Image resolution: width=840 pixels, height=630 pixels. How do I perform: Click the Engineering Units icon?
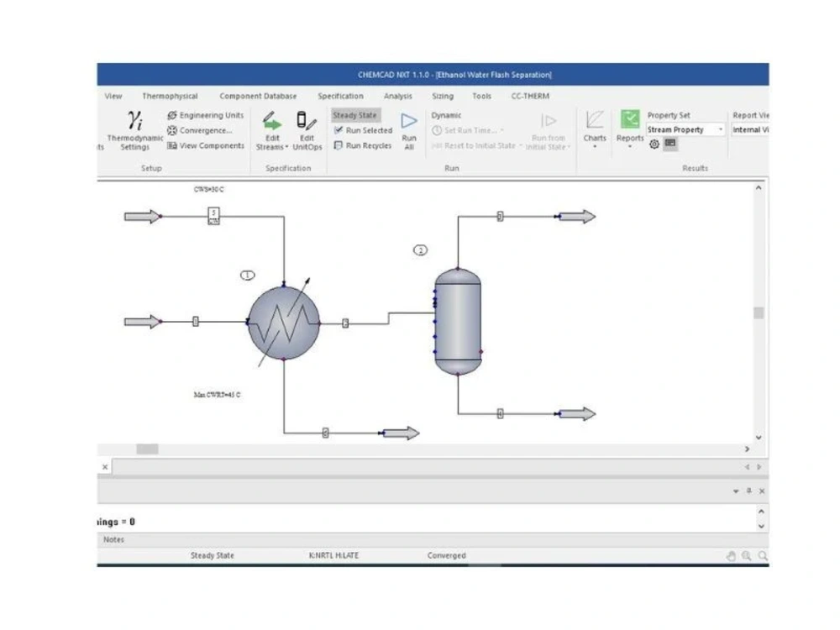(x=206, y=115)
